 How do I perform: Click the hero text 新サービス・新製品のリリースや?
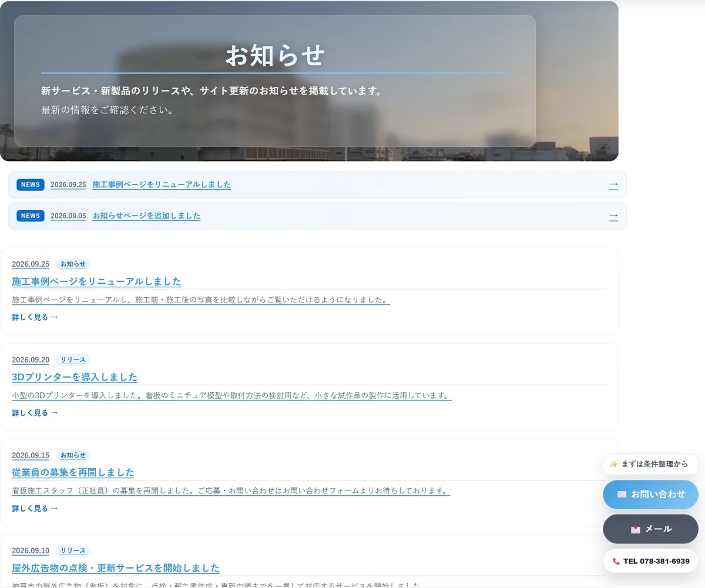211,91
